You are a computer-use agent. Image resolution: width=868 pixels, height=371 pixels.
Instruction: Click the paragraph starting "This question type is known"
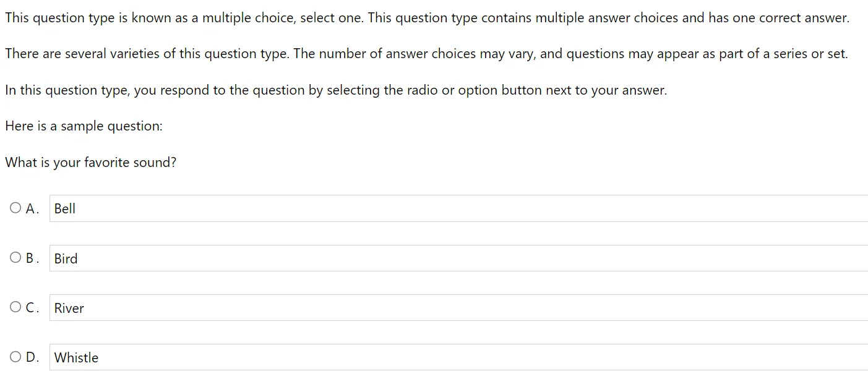coord(427,18)
